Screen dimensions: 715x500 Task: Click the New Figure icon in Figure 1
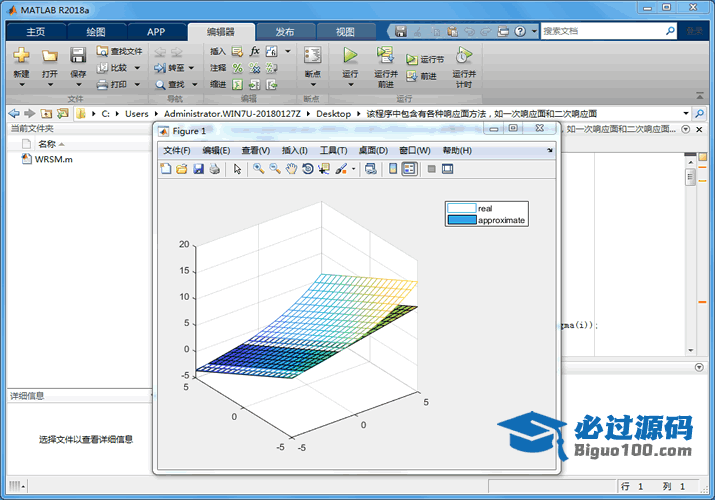[166, 169]
